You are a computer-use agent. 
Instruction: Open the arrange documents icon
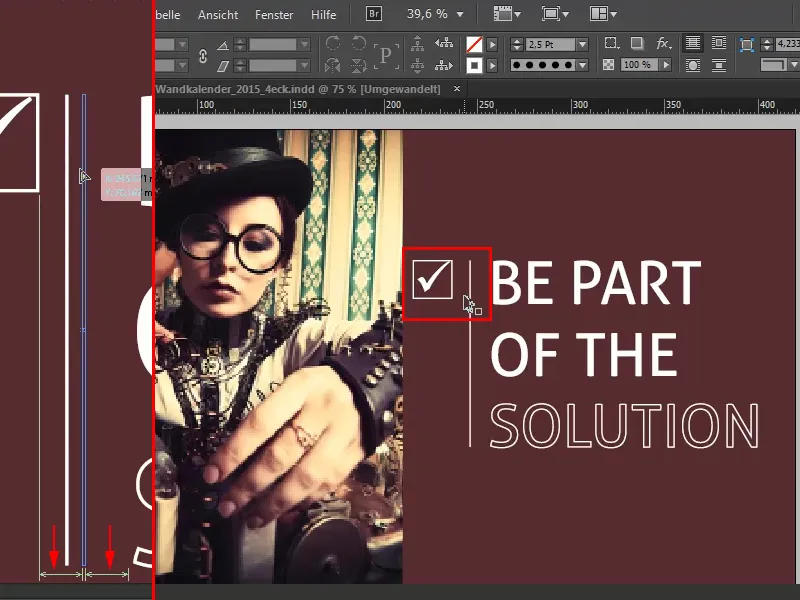[x=603, y=14]
